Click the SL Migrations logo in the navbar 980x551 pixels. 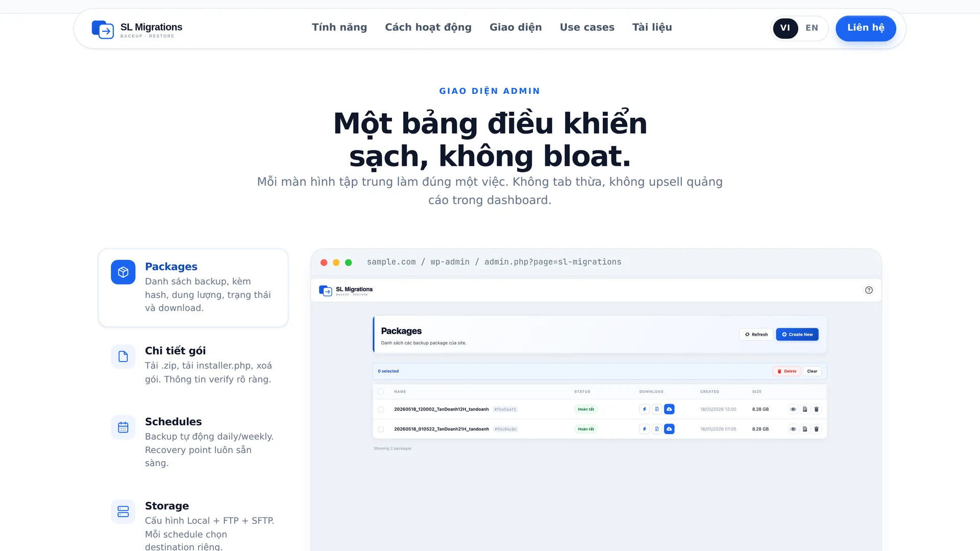coord(137,29)
